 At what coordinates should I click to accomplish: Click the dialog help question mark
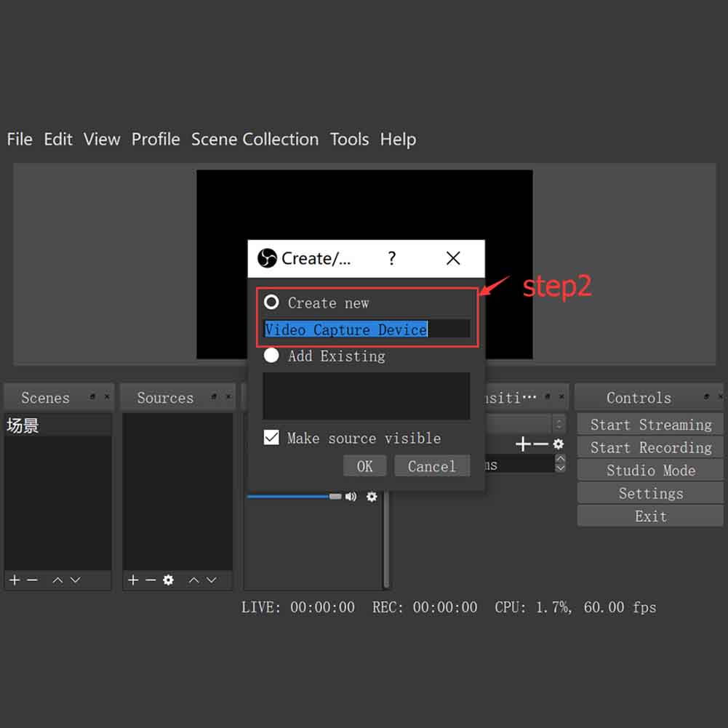(x=392, y=258)
